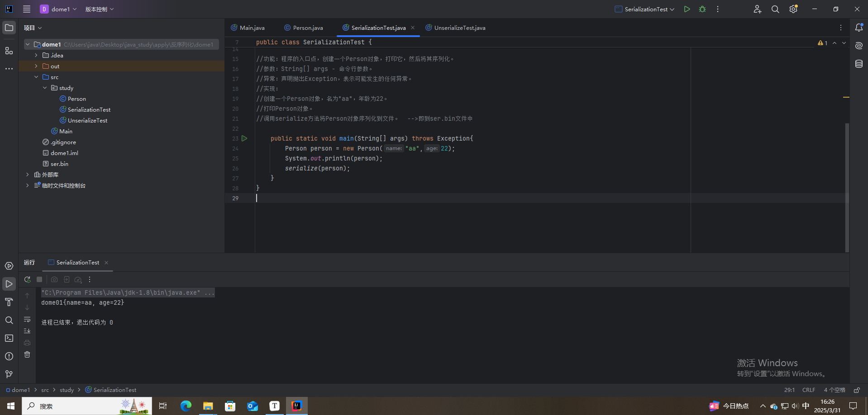The height and width of the screenshot is (415, 868).
Task: Open Microsoft Edge from taskbar
Action: coord(186,406)
